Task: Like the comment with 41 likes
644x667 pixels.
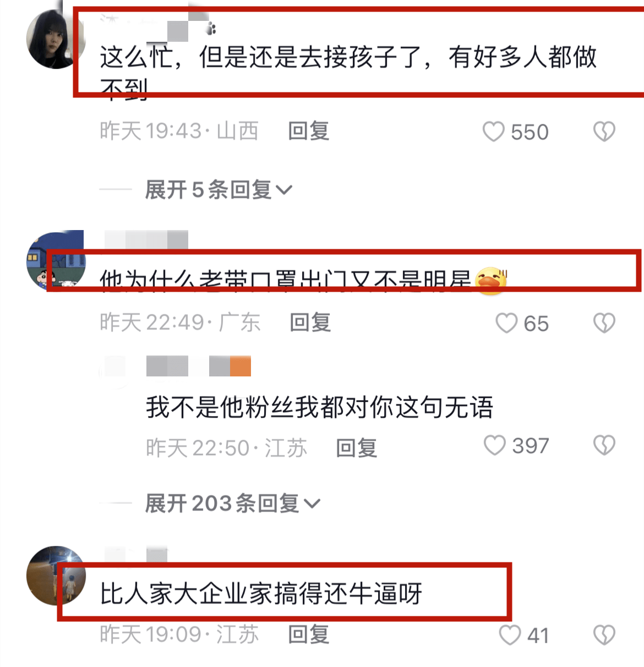Action: 510,635
